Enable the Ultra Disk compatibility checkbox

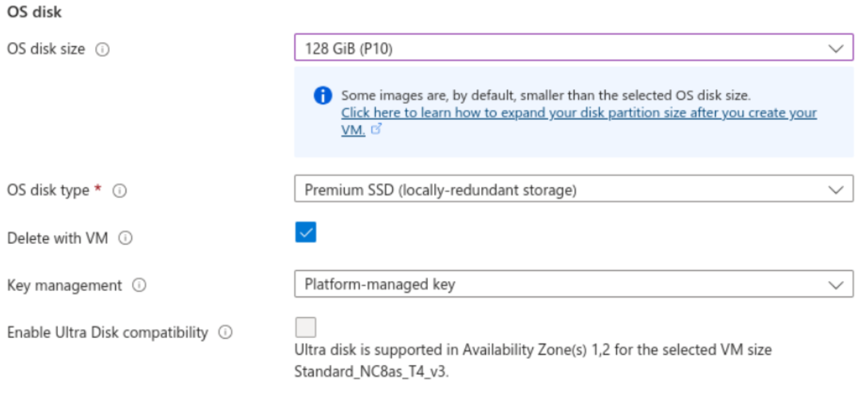point(306,327)
